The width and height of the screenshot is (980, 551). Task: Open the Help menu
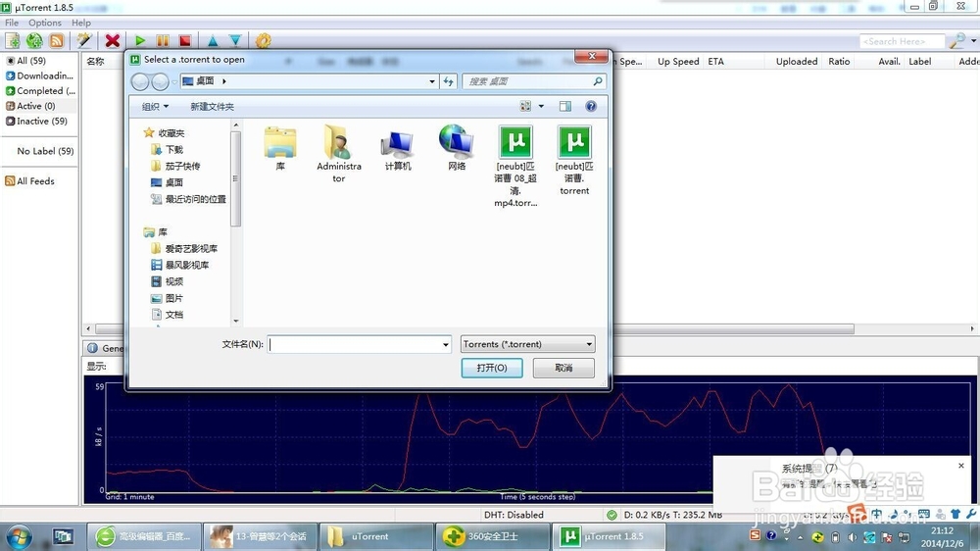81,23
